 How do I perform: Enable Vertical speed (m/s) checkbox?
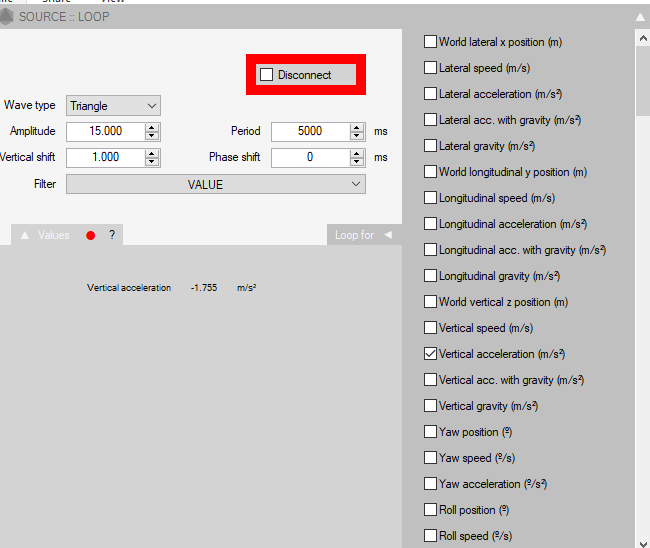coord(430,327)
